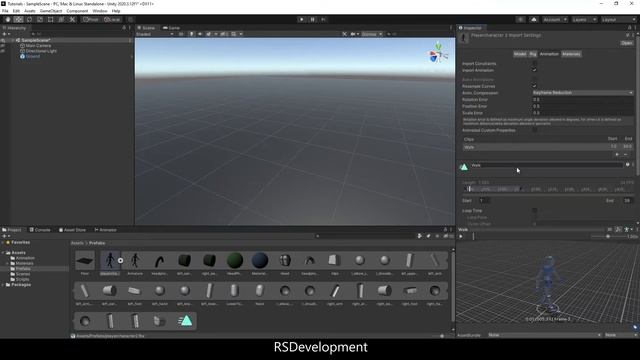Select the Rotate tool in the toolbar

[29, 20]
